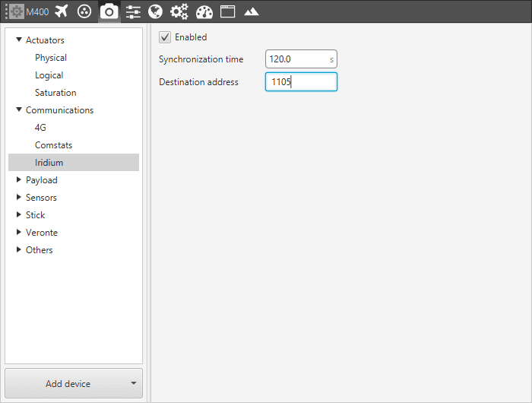Screen dimensions: 532x403
Task: Uncheck the Enabled checkbox
Action: [165, 37]
